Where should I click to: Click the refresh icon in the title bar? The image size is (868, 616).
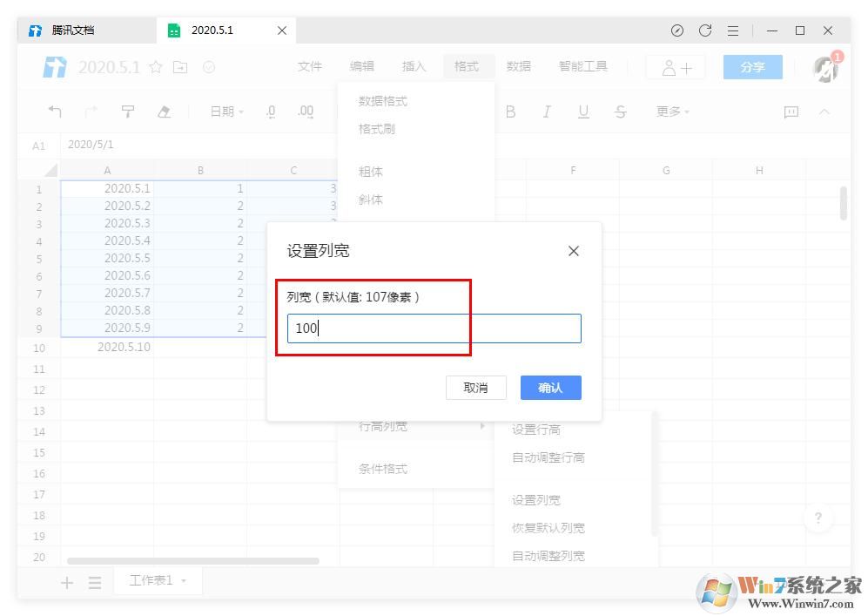coord(705,30)
